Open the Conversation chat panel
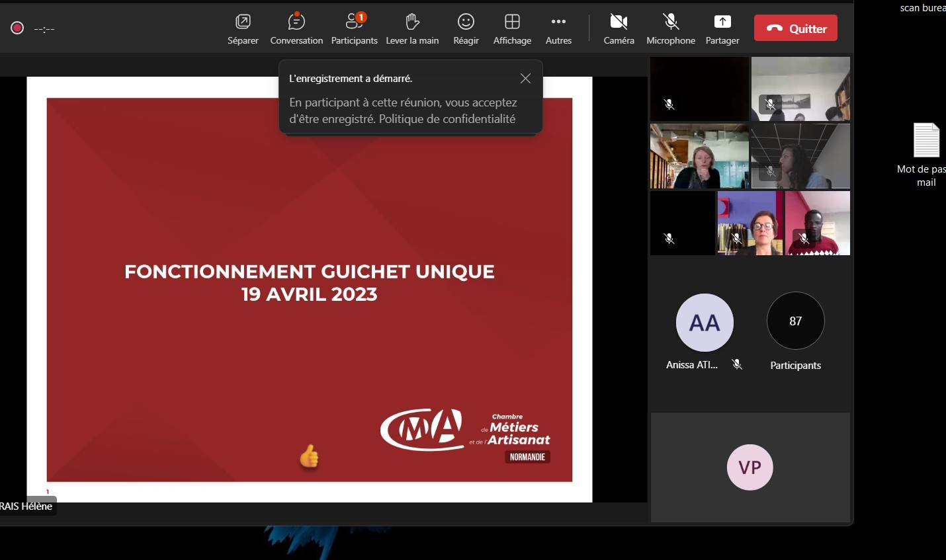 (296, 29)
